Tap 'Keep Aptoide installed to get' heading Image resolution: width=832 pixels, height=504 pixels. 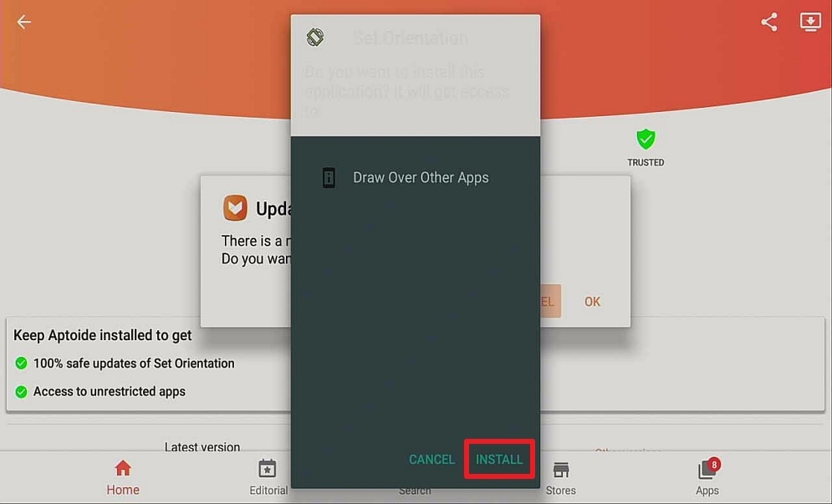click(102, 335)
